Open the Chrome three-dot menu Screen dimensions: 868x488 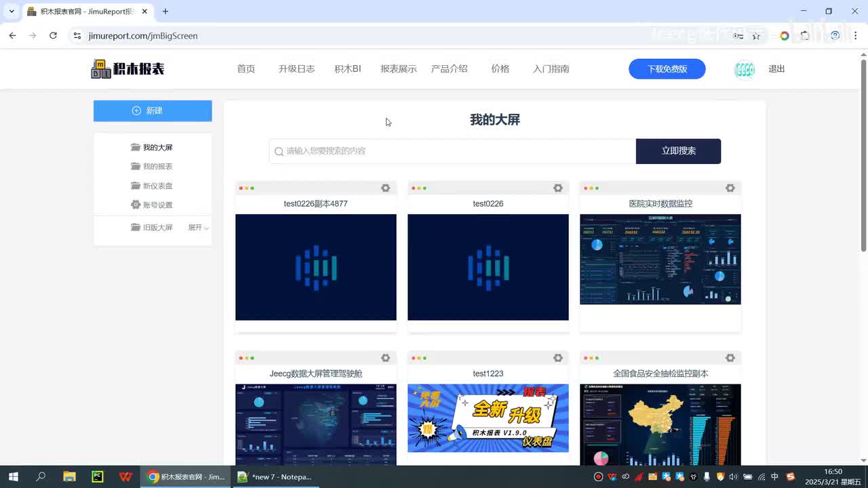coord(855,35)
